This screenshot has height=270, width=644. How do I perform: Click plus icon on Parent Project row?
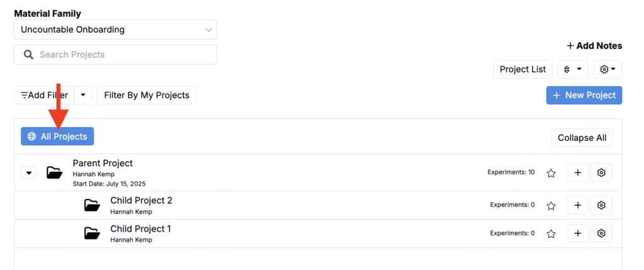[x=577, y=173]
